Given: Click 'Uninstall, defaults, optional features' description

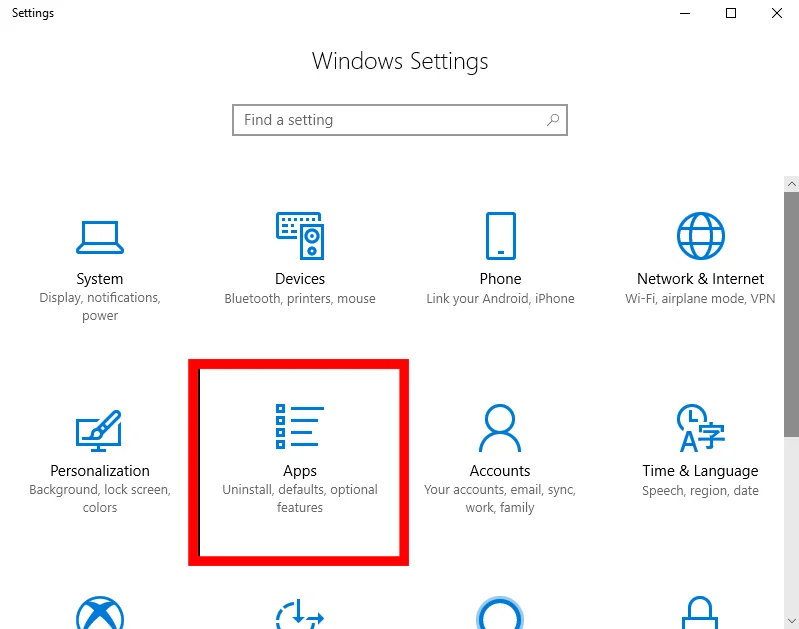Looking at the screenshot, I should tap(300, 499).
